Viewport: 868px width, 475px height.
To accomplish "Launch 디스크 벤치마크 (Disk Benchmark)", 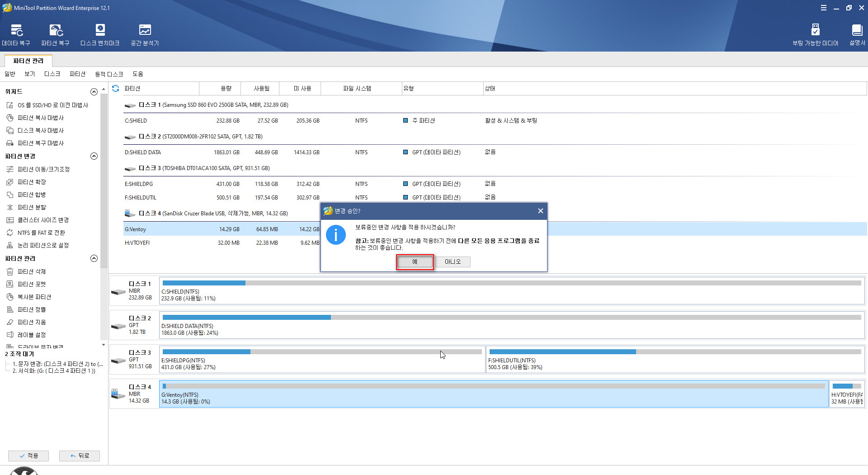I will pyautogui.click(x=100, y=35).
